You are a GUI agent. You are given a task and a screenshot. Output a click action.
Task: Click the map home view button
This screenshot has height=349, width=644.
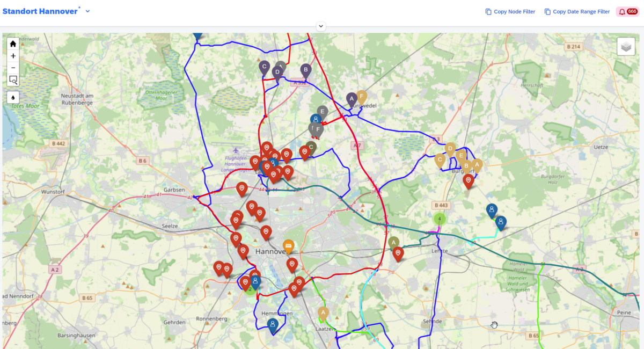[x=13, y=44]
